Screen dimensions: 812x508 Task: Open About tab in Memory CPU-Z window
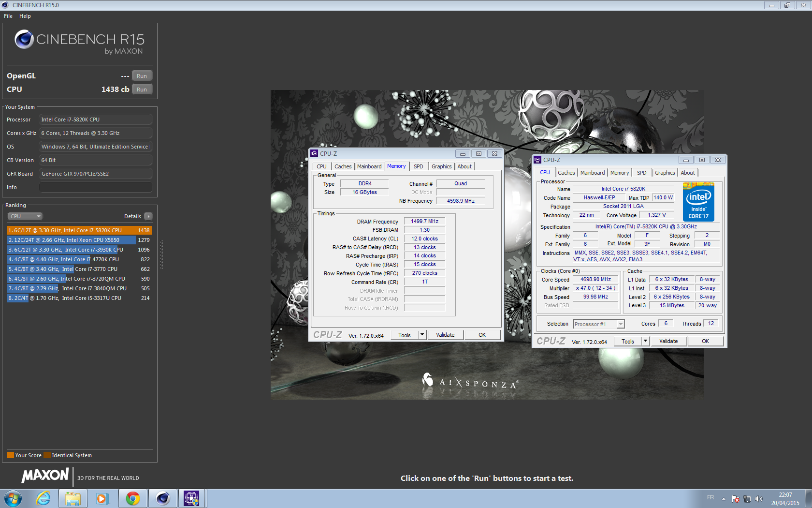464,166
